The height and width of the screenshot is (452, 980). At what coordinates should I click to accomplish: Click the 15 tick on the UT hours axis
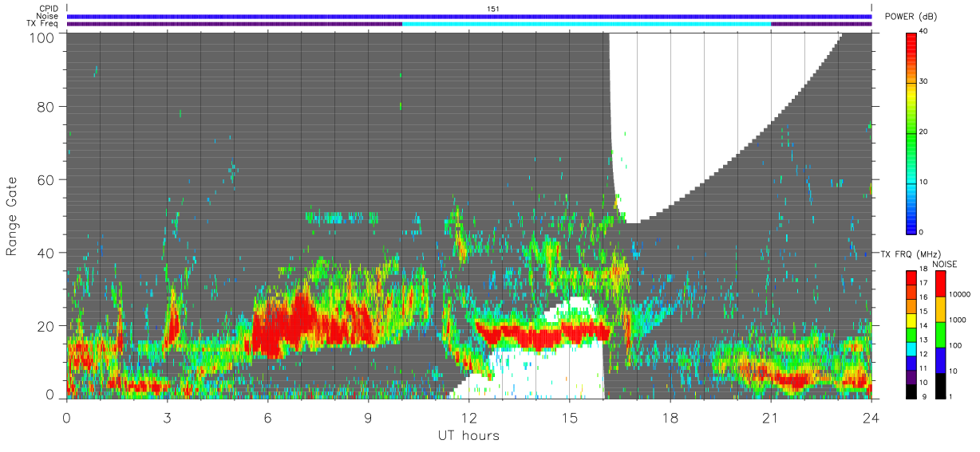pos(570,417)
